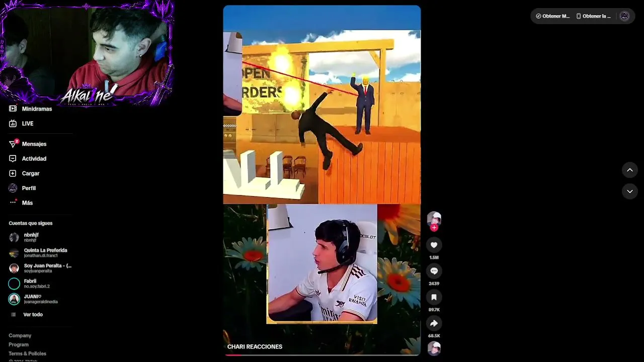This screenshot has height=362, width=644.
Task: Share the video using the arrow icon
Action: tap(434, 323)
